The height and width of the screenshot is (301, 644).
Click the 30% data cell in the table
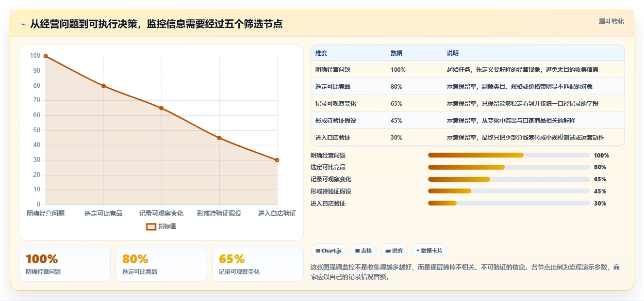point(396,138)
